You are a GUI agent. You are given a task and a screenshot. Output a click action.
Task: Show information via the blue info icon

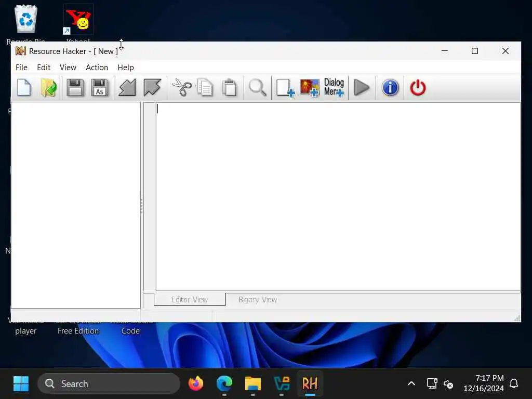pos(390,87)
